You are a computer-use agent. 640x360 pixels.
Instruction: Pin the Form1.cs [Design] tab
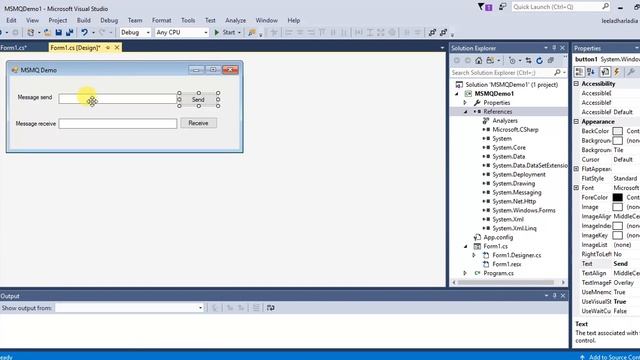pos(108,48)
